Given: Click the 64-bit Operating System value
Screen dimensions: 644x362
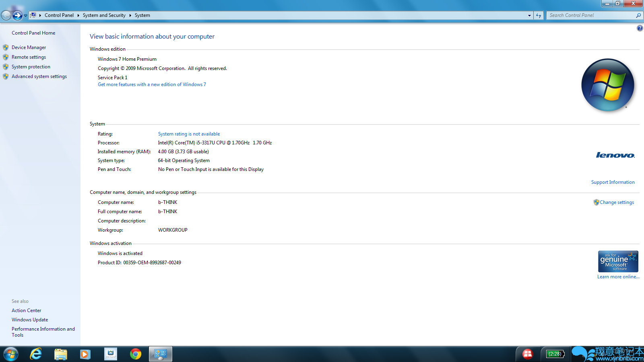Looking at the screenshot, I should (x=184, y=160).
